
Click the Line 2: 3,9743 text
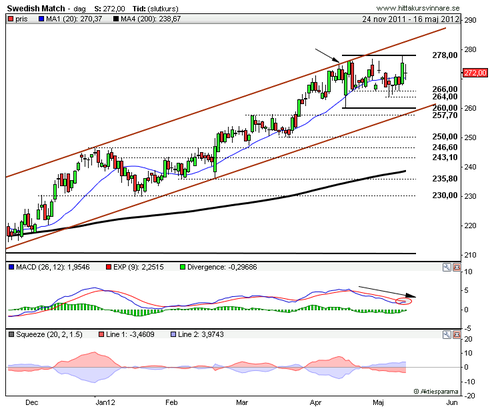click(201, 334)
